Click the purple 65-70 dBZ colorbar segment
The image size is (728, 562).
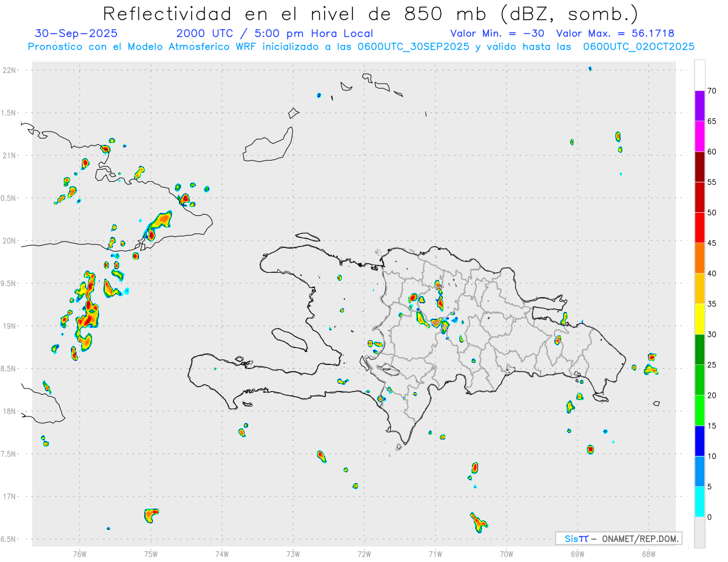tap(699, 106)
